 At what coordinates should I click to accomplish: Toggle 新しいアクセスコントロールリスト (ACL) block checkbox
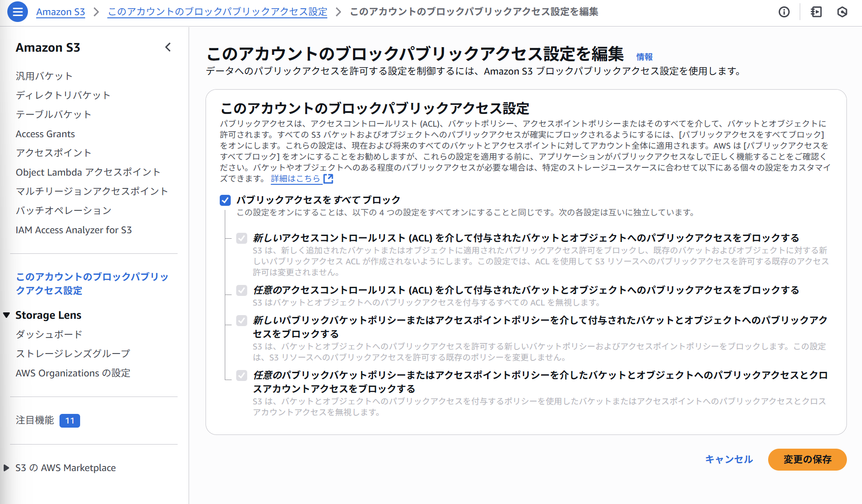[x=242, y=238]
